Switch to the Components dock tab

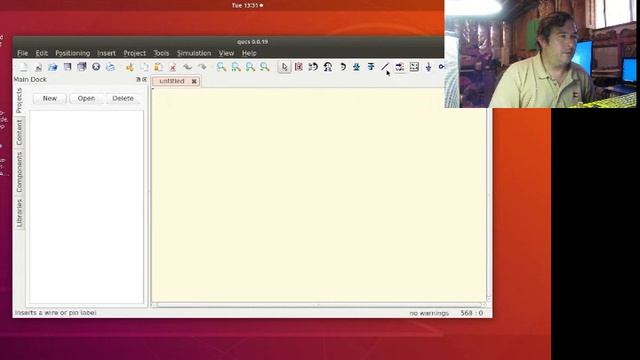[19, 172]
